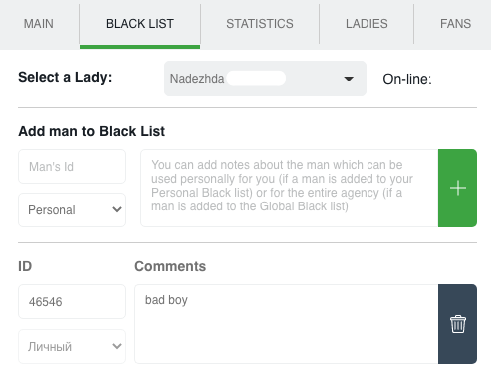Delete entry 46546 with trash icon
Image resolution: width=491 pixels, height=371 pixels.
(457, 324)
